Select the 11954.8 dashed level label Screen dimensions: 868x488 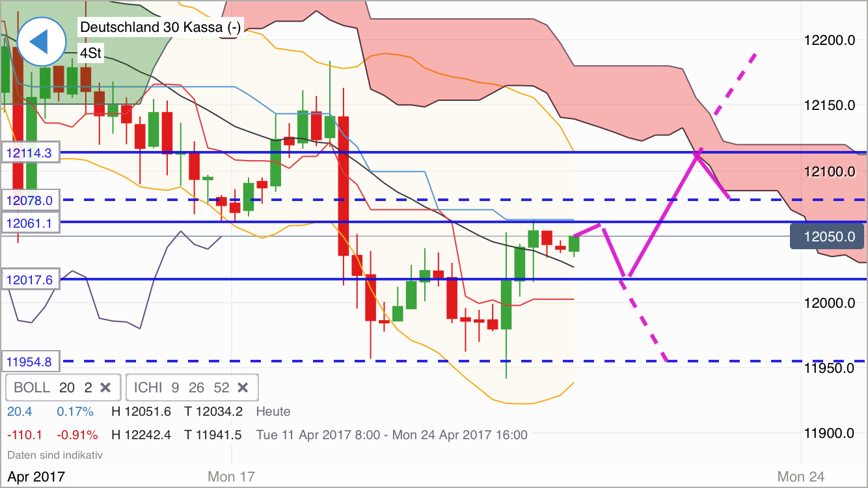point(29,361)
